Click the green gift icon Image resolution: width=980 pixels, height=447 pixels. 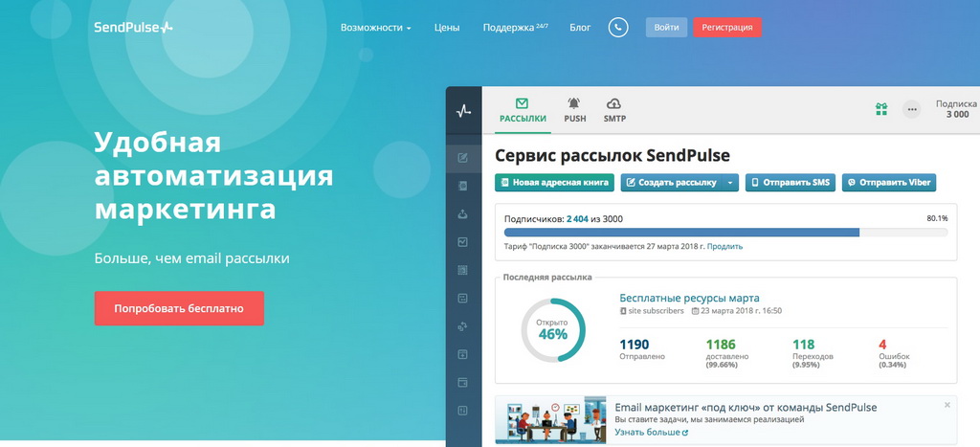(x=881, y=109)
